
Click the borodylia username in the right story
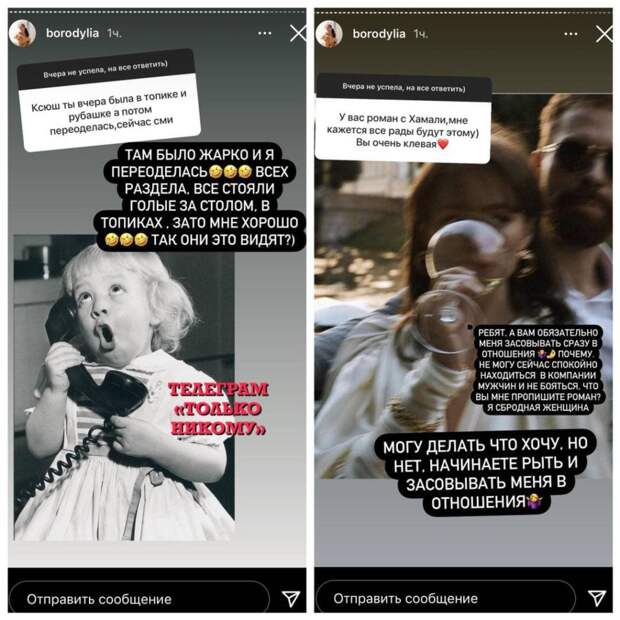[379, 34]
